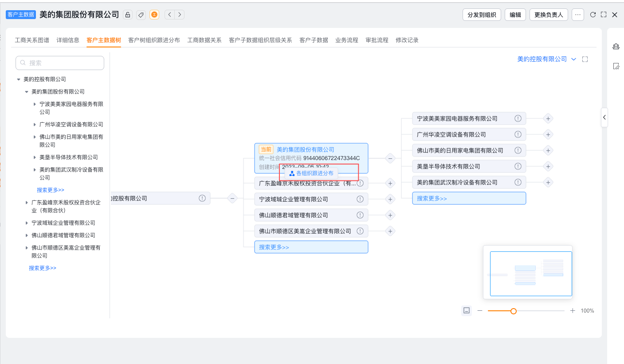Switch to 客户子数据 tab

314,40
